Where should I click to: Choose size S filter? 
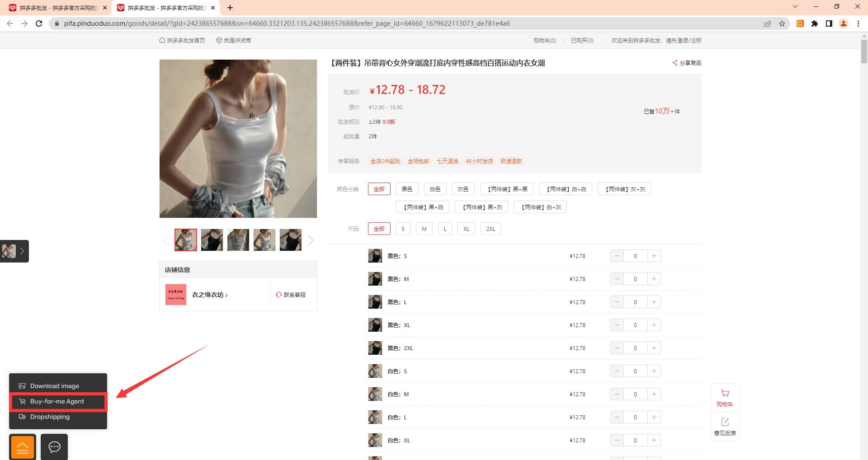coord(403,229)
